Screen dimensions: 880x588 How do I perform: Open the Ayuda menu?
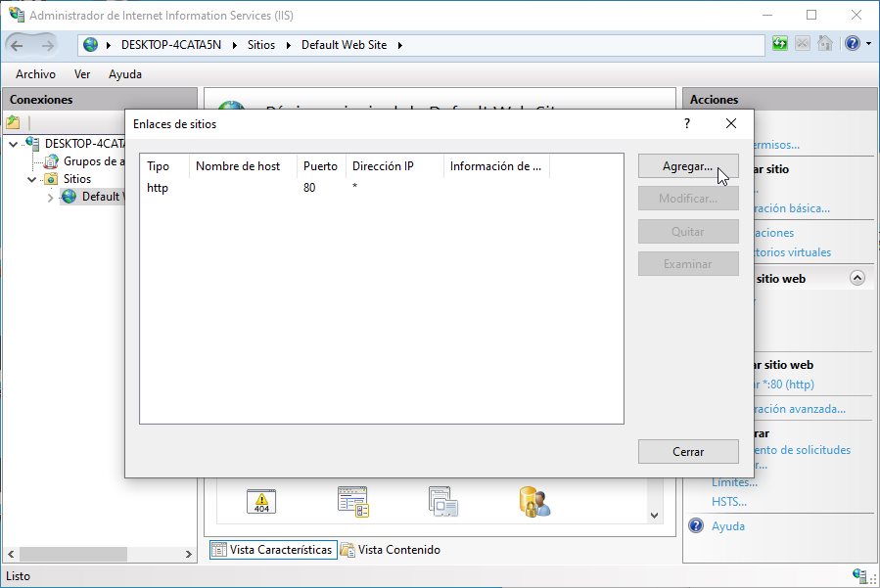[x=125, y=74]
